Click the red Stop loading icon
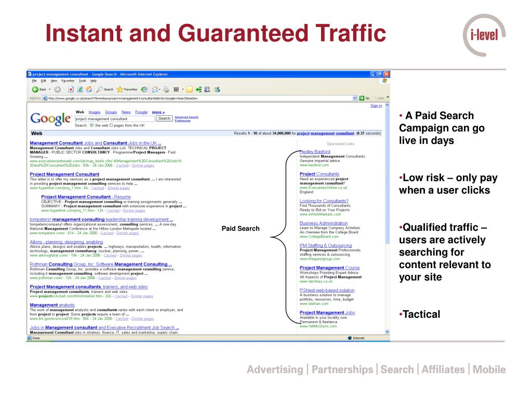Viewport: 532px width, 399px height. pos(71,89)
